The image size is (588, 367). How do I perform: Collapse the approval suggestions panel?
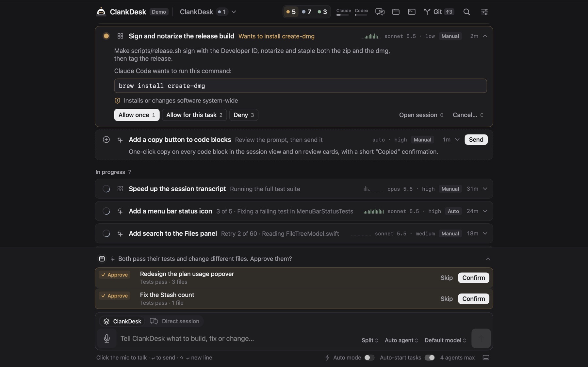[488, 259]
